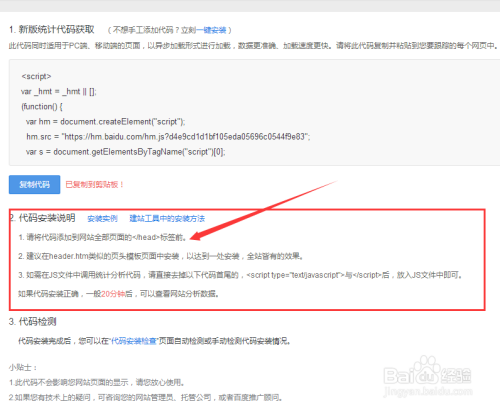Screen dimensions: 500x409
Task: Click the red 20分钟 text
Action: (x=113, y=294)
